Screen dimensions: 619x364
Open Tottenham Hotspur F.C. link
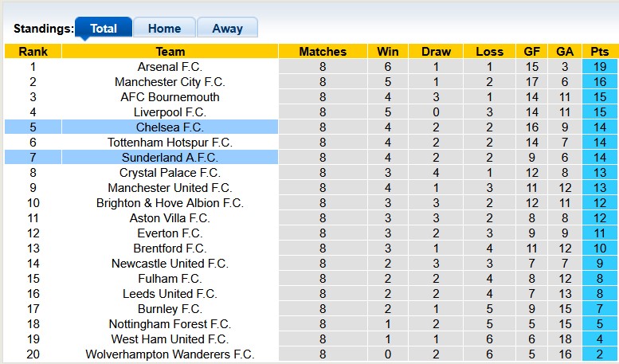point(170,143)
